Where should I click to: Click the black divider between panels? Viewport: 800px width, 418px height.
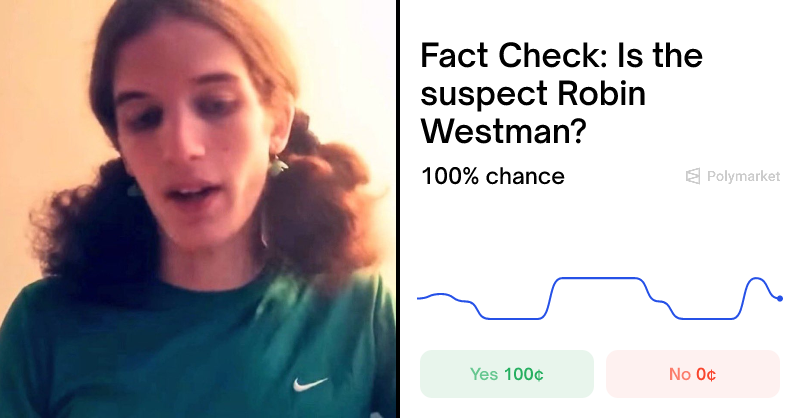397,209
